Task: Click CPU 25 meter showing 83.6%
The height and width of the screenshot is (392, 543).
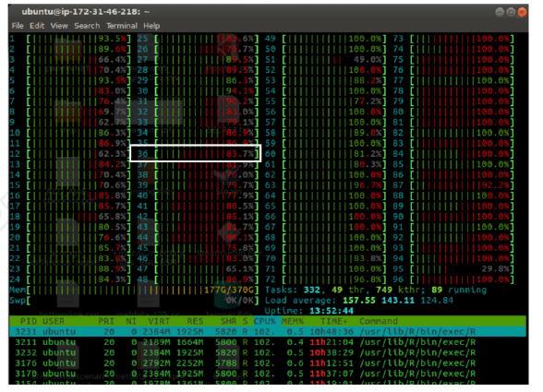Action: 198,39
